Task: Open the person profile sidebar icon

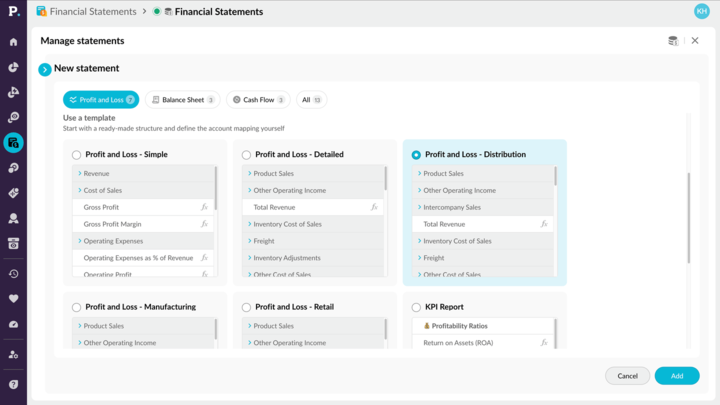Action: (x=13, y=219)
